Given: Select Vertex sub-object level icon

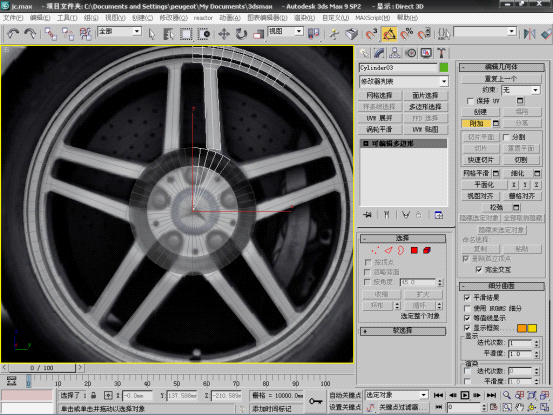Looking at the screenshot, I should tap(375, 250).
